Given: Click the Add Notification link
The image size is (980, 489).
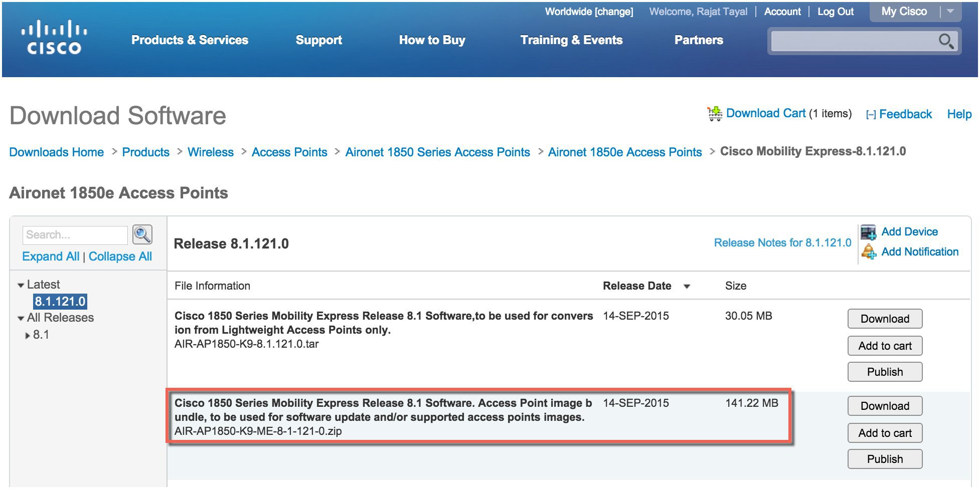Looking at the screenshot, I should [x=920, y=252].
